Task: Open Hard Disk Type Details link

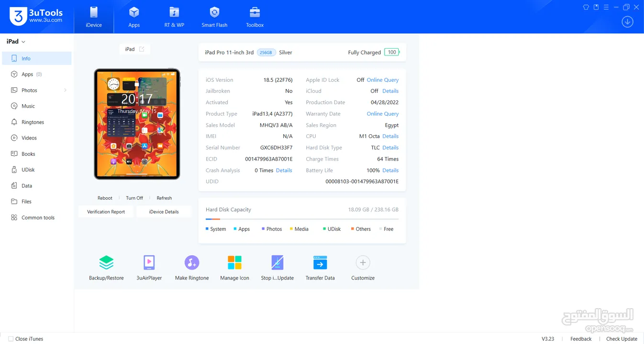Action: click(390, 148)
